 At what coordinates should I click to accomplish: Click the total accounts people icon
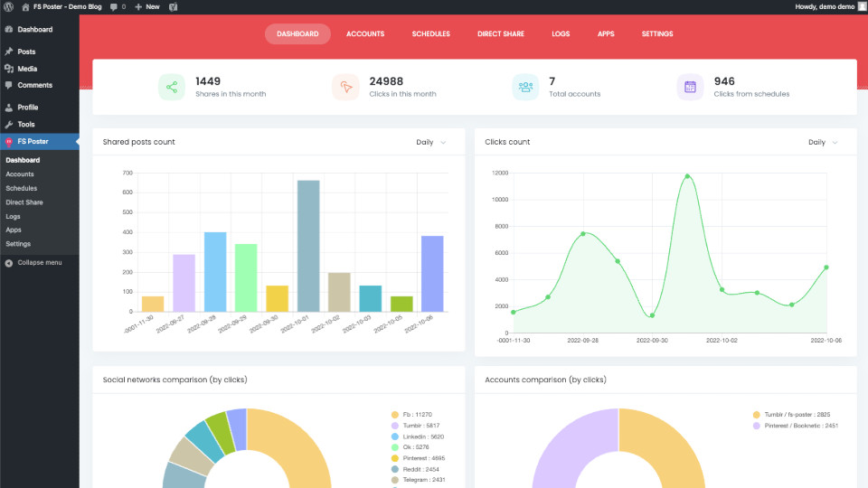(x=525, y=87)
